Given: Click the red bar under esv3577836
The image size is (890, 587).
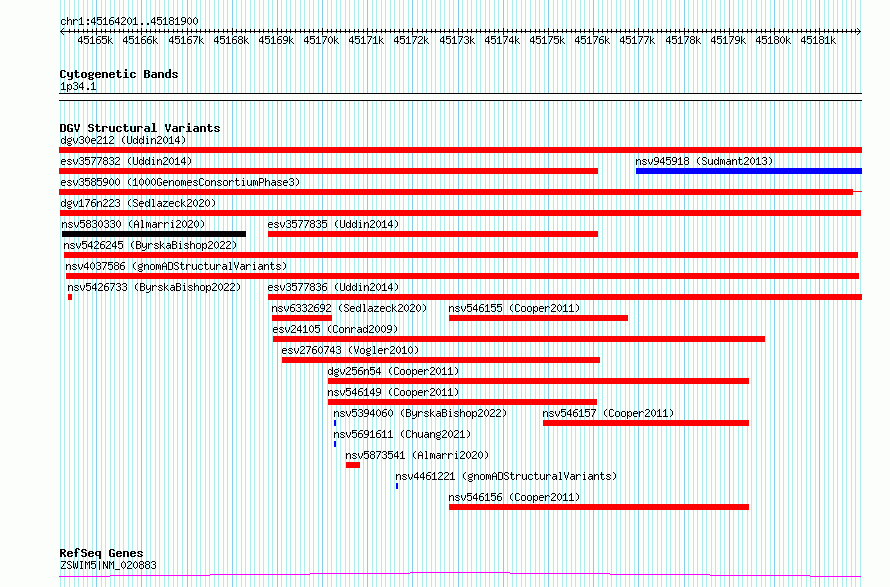Looking at the screenshot, I should click(565, 297).
